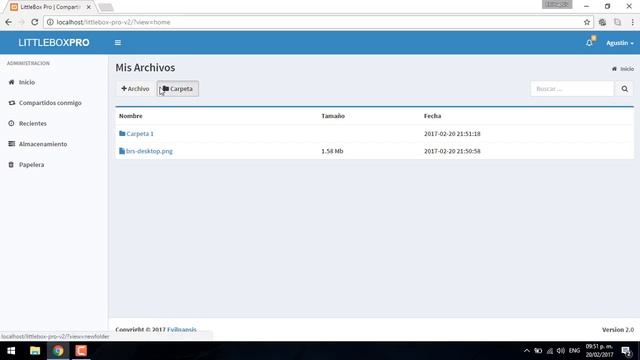Click the Tamaño column header
The height and width of the screenshot is (360, 640).
(333, 116)
